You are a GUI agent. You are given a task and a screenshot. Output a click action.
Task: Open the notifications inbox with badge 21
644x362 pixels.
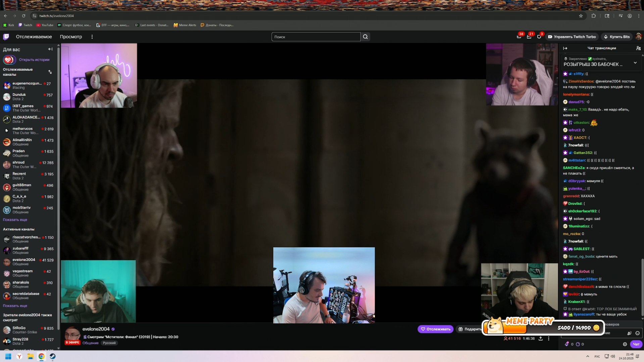[x=529, y=37]
